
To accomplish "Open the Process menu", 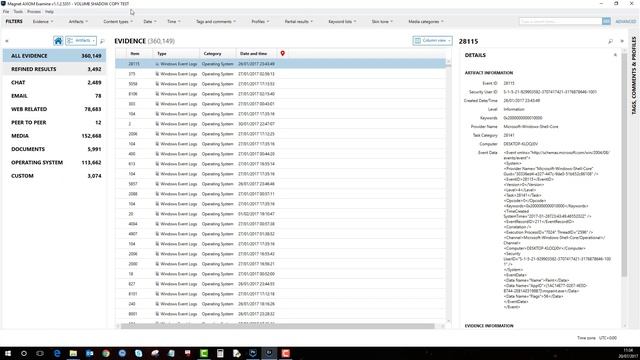I will click(x=34, y=11).
